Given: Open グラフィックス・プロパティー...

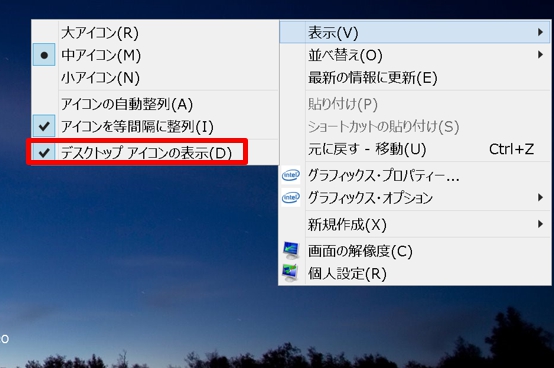Looking at the screenshot, I should (x=415, y=175).
